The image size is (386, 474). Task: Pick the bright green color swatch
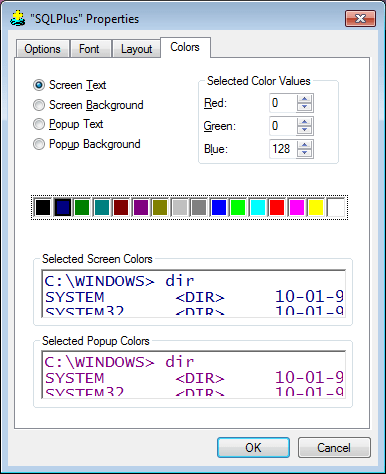[x=238, y=207]
